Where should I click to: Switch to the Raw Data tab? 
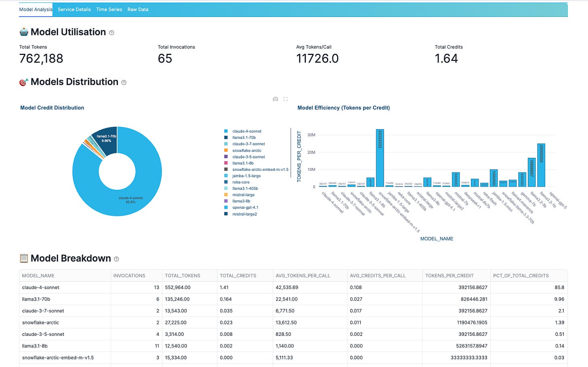pos(138,9)
